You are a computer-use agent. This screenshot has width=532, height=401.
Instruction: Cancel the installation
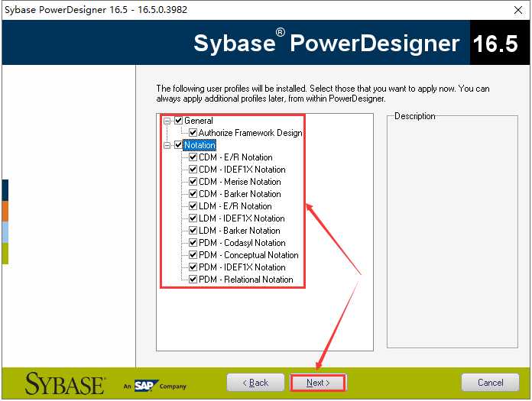click(490, 383)
